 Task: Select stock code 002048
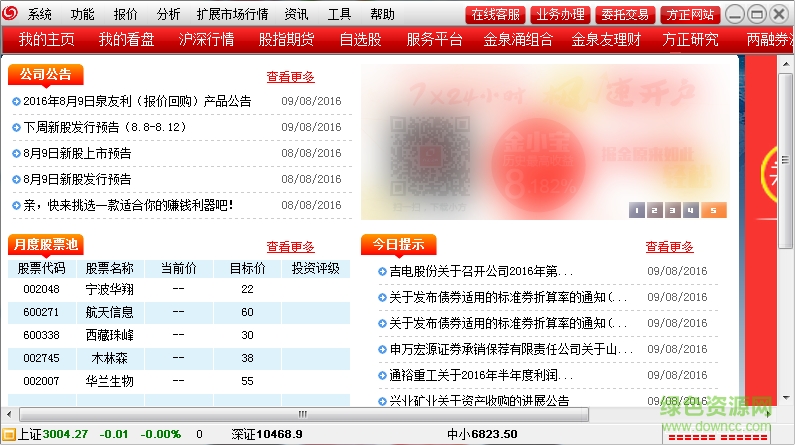tap(42, 289)
